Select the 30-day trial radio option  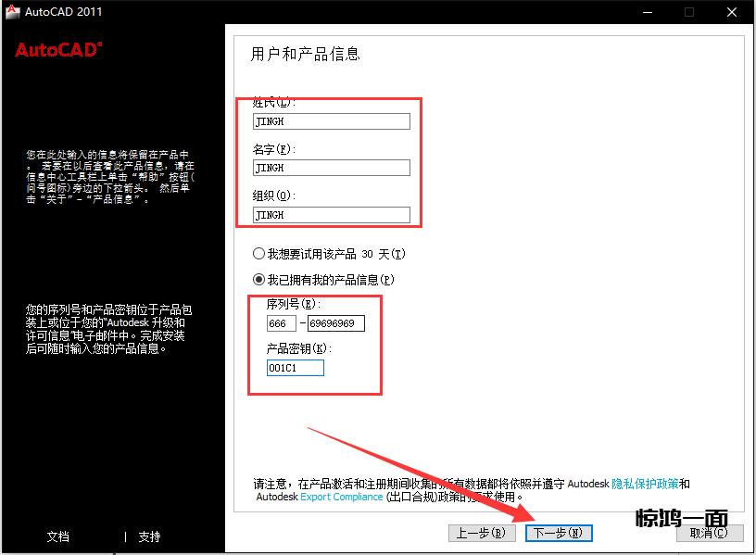(258, 254)
